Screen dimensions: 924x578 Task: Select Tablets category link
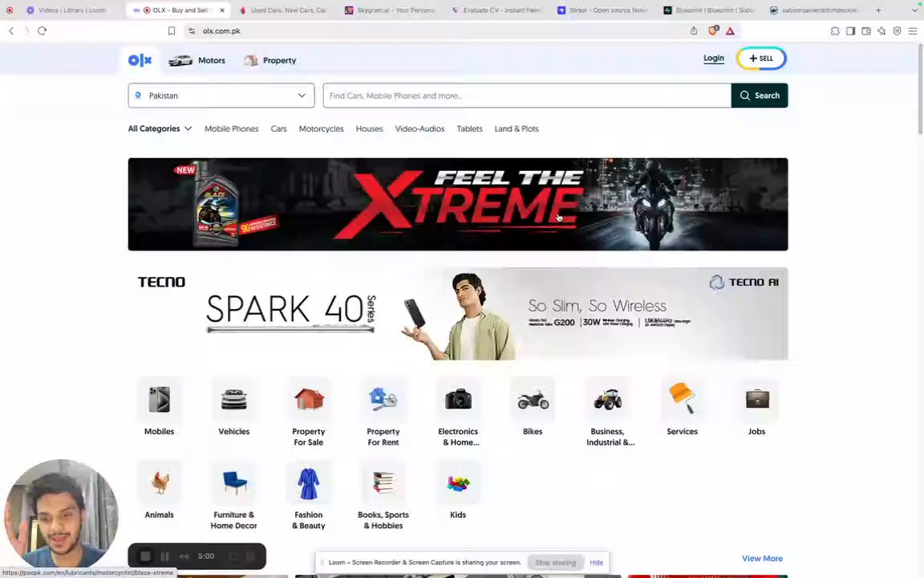470,128
